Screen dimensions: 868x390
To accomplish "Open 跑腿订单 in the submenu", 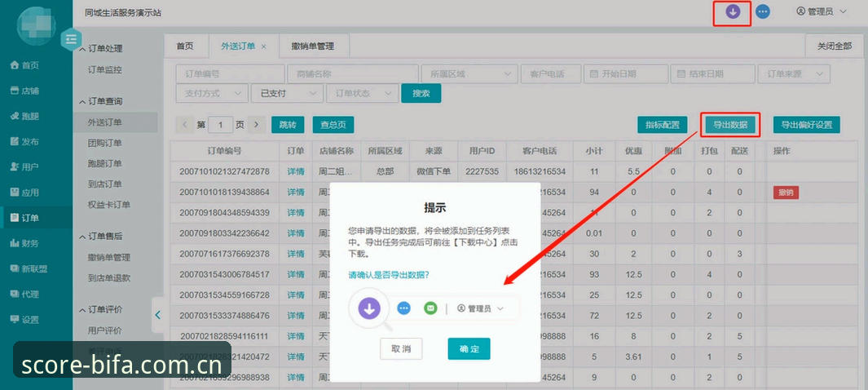I will point(104,163).
